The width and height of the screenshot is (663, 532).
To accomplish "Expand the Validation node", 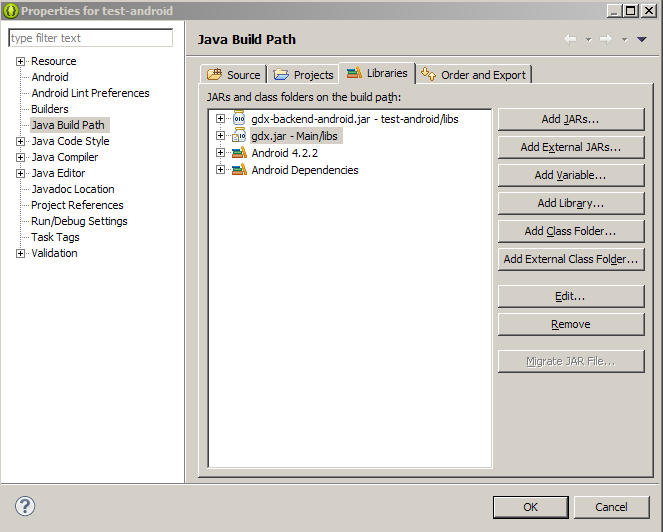I will pyautogui.click(x=20, y=253).
